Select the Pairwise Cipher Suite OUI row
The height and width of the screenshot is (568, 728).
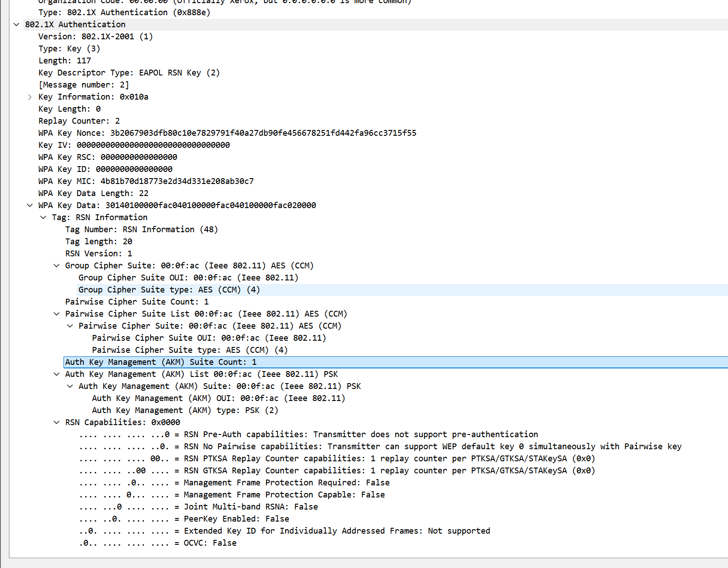coord(209,338)
